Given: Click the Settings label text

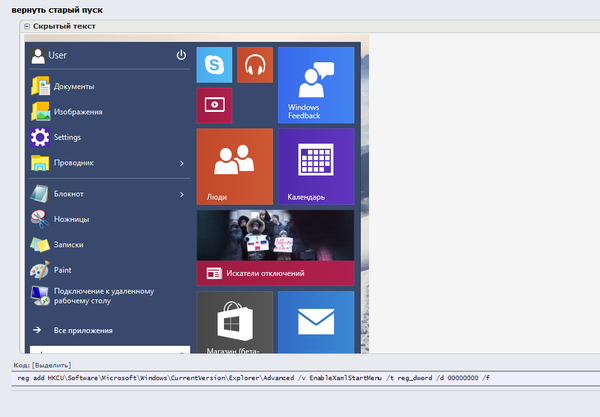Looking at the screenshot, I should (x=67, y=137).
